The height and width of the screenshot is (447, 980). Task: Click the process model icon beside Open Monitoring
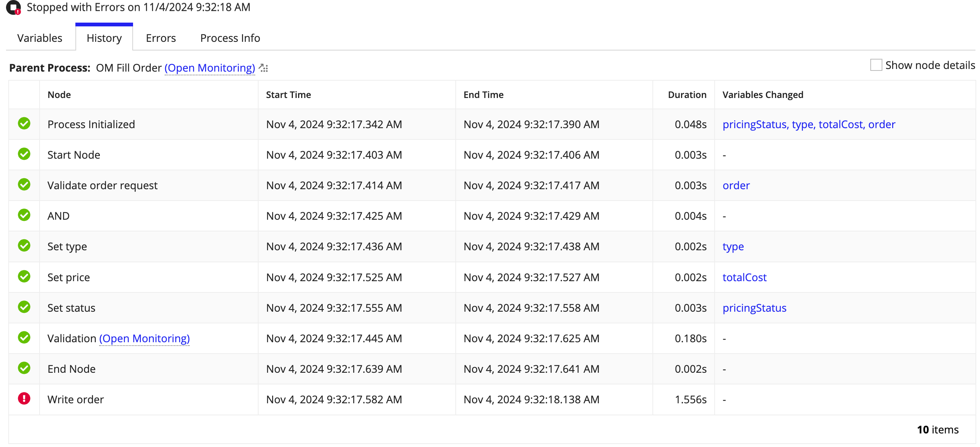coord(263,68)
